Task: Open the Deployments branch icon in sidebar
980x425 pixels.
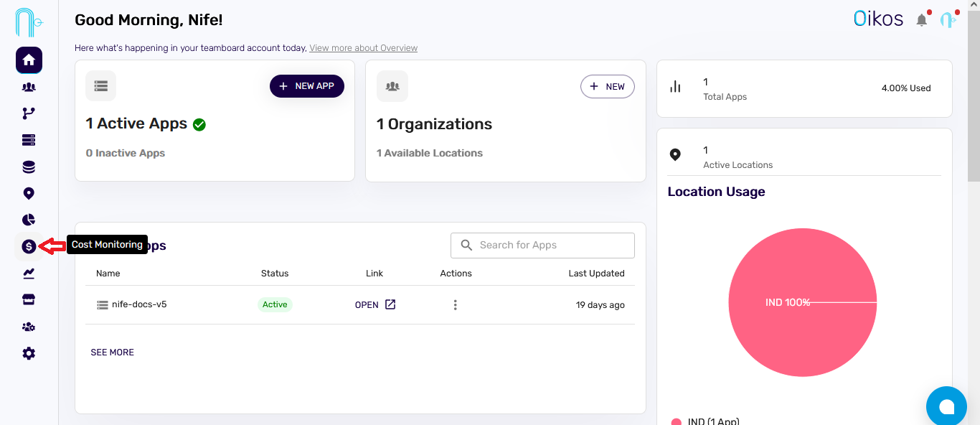Action: [x=28, y=113]
